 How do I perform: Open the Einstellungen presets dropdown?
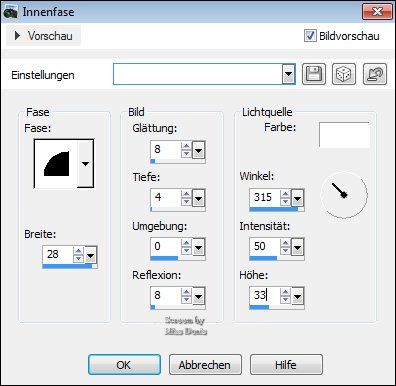(x=288, y=74)
